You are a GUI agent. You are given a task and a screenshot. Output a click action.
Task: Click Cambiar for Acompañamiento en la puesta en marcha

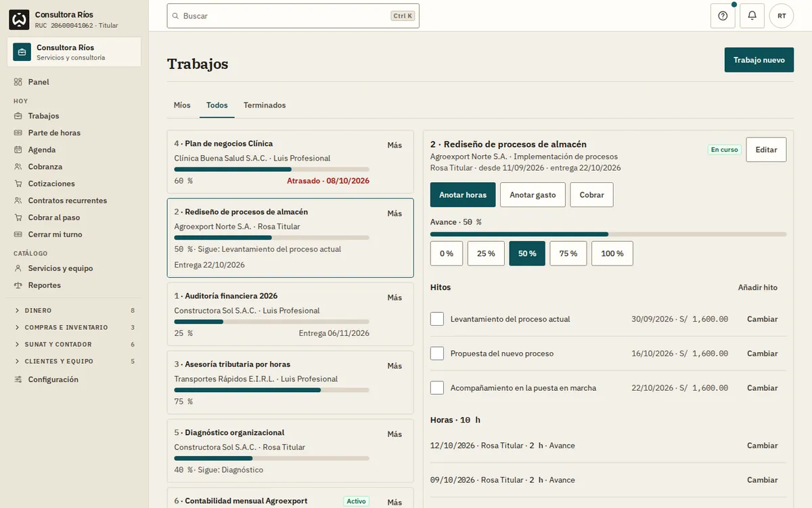(x=762, y=388)
